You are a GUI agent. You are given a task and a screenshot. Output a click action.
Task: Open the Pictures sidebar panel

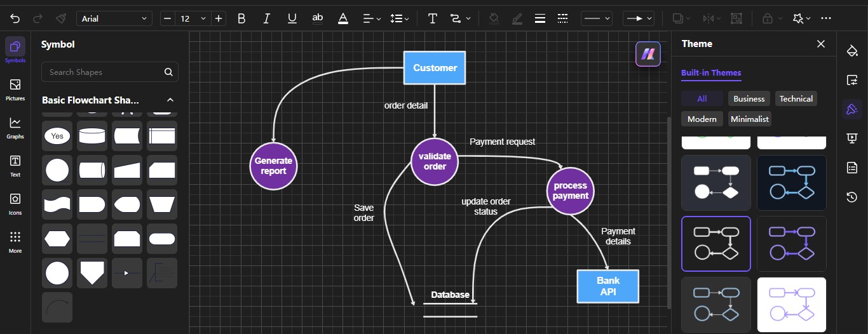pyautogui.click(x=15, y=90)
